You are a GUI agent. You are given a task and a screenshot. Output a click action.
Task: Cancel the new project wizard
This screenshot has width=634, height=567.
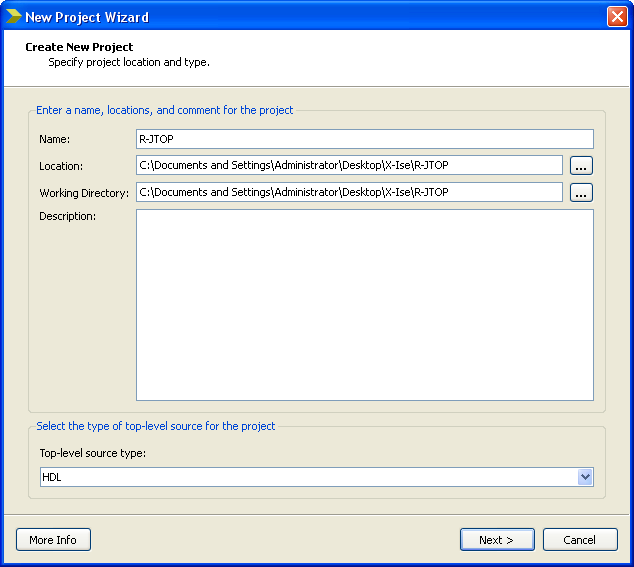coord(580,540)
